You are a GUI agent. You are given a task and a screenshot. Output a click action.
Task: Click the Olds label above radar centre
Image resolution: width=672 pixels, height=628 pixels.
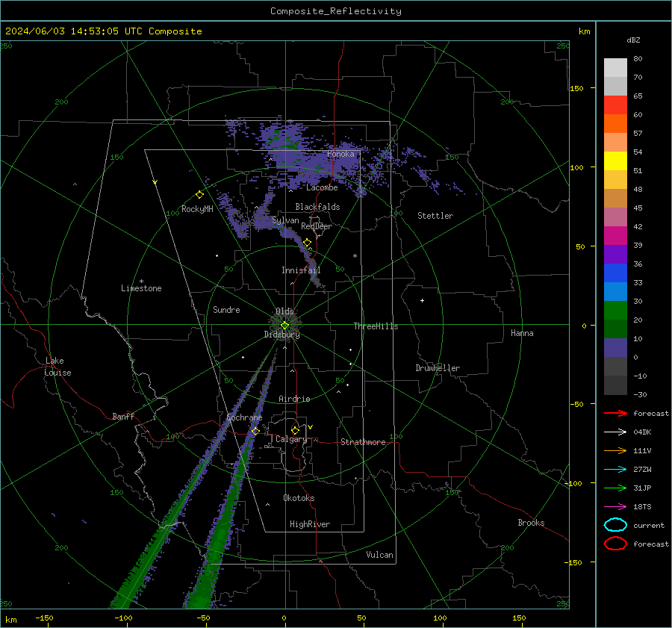click(x=284, y=311)
